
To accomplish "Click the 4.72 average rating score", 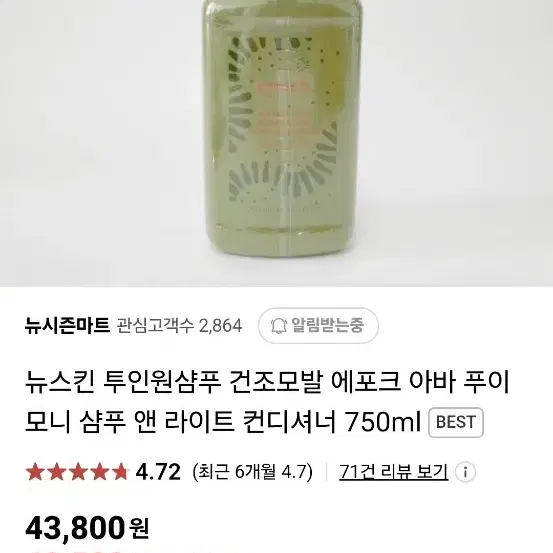I will [x=158, y=472].
